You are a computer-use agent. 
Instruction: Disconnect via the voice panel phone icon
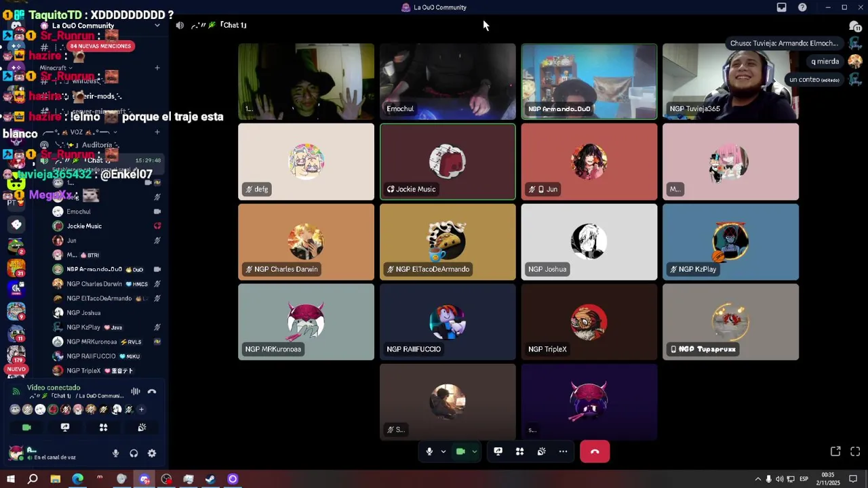(x=152, y=391)
